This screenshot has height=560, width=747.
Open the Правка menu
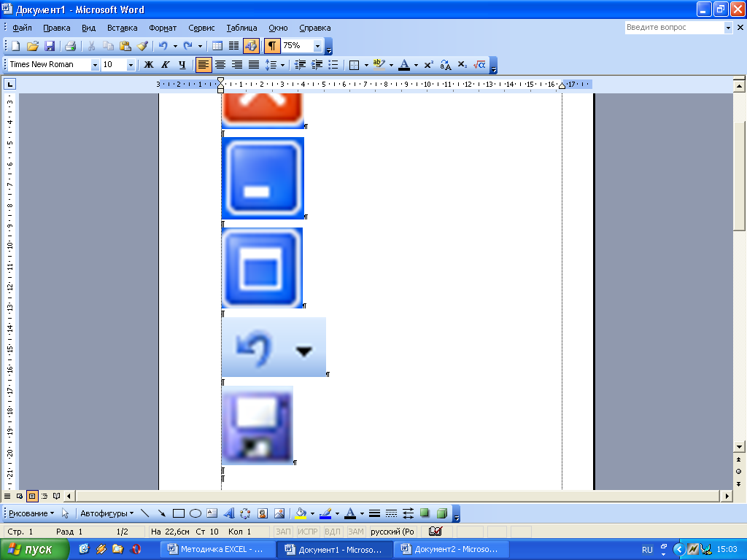[x=57, y=28]
